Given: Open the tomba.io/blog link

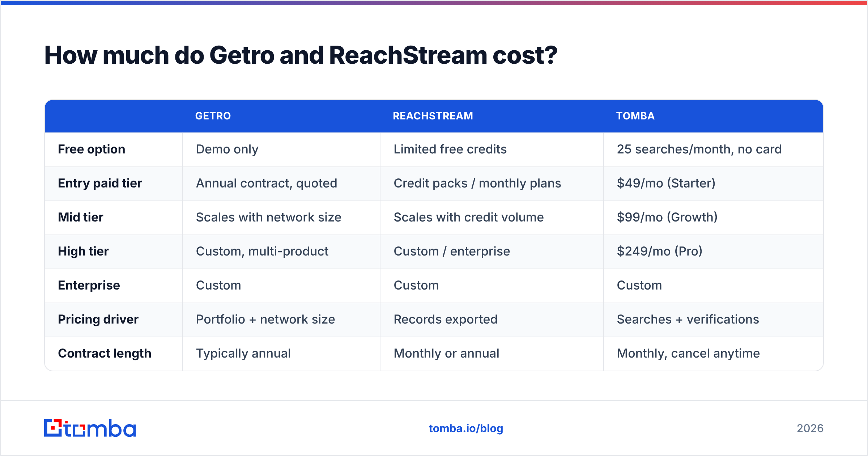Looking at the screenshot, I should (x=466, y=428).
